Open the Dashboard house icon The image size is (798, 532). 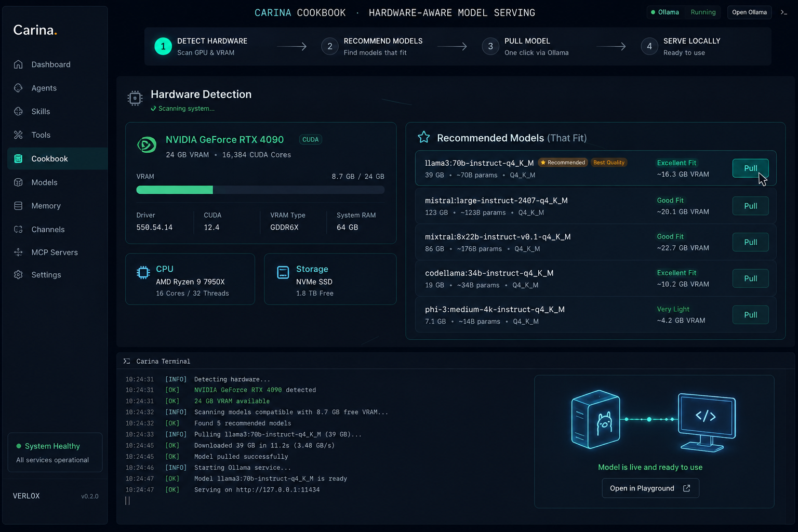click(18, 64)
